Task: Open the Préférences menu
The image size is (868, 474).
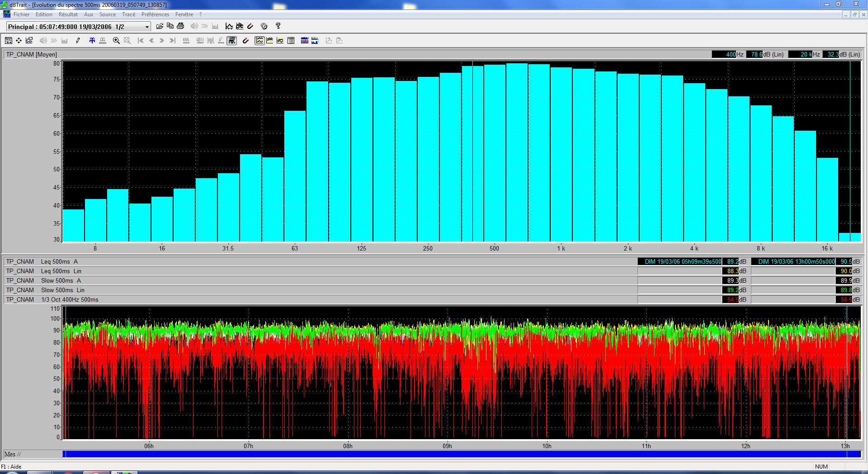Action: coord(155,14)
